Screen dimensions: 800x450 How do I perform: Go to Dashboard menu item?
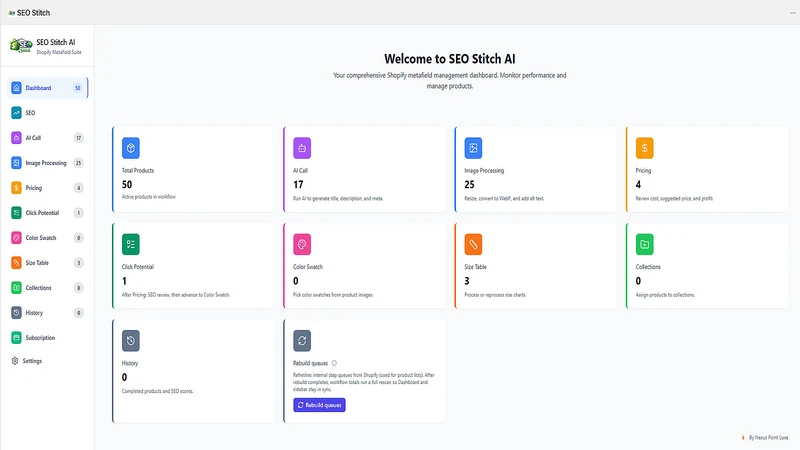[47, 88]
